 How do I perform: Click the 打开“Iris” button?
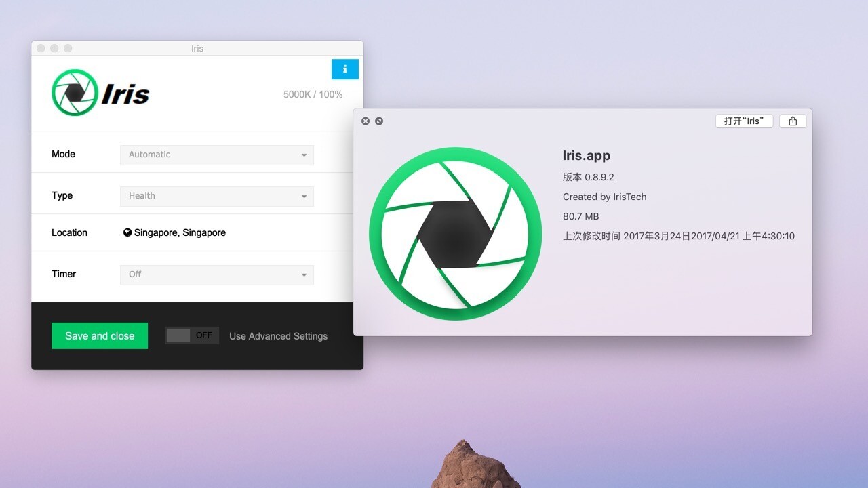pyautogui.click(x=744, y=121)
